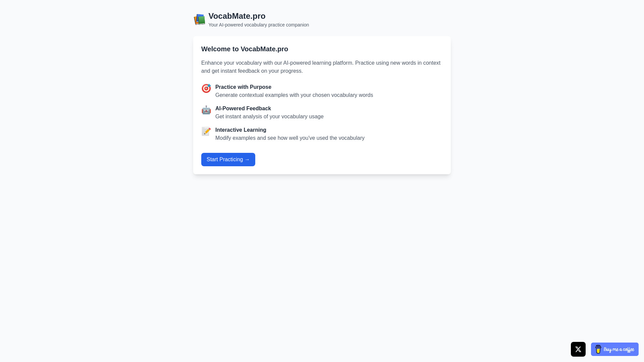Click the arrow in Start Practicing button
Image resolution: width=644 pixels, height=362 pixels.
[x=247, y=160]
